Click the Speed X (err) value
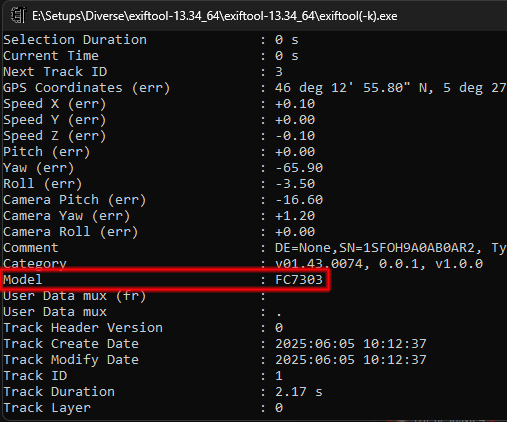 click(295, 104)
